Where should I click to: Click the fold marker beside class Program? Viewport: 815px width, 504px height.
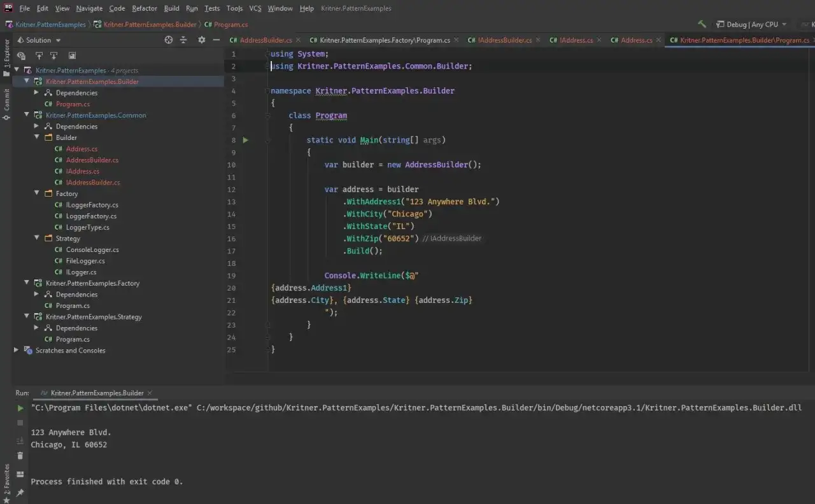(268, 116)
